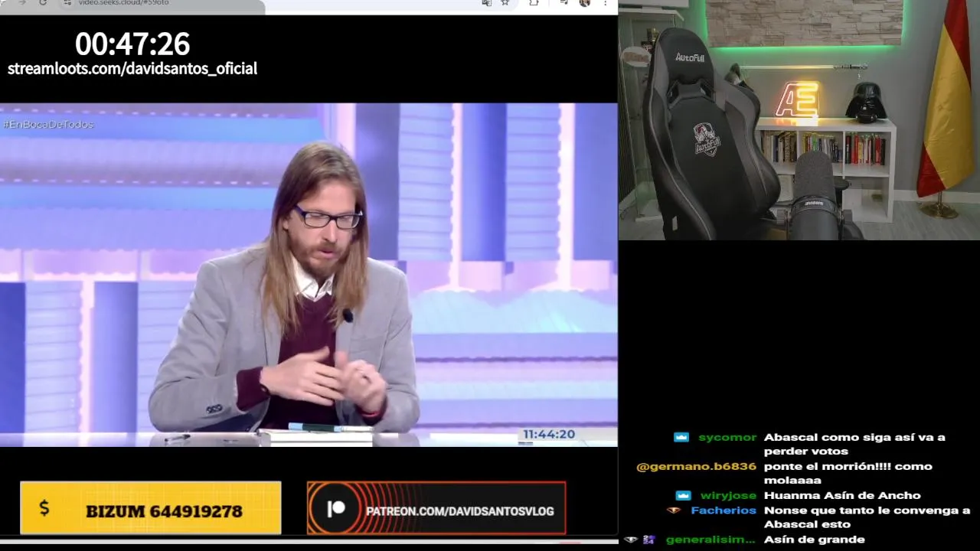Click message 'Huanma Asín de Ancho'

[x=842, y=495]
